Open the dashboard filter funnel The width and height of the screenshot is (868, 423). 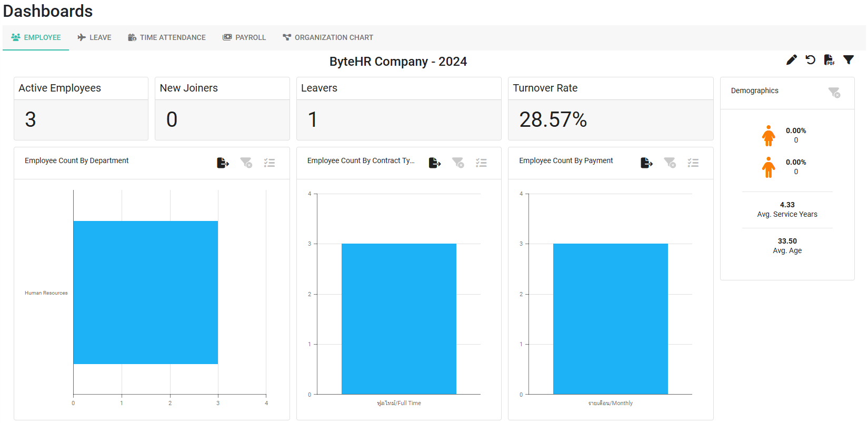[x=849, y=60]
